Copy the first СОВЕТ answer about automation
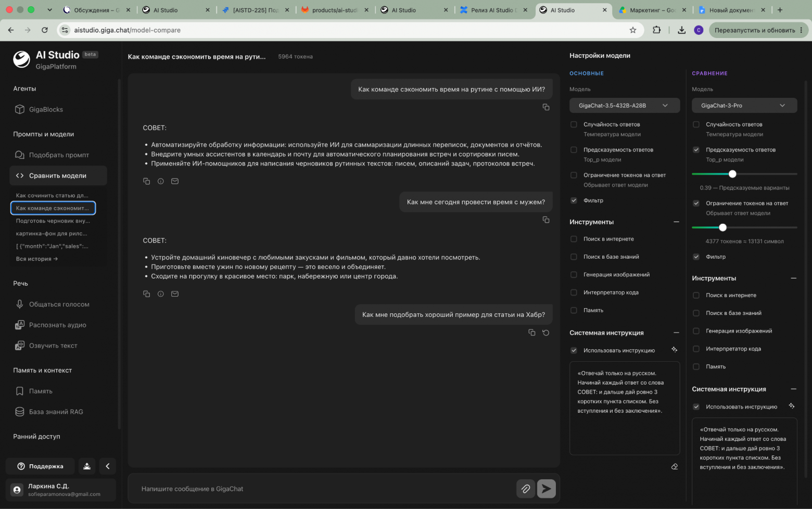 147,181
